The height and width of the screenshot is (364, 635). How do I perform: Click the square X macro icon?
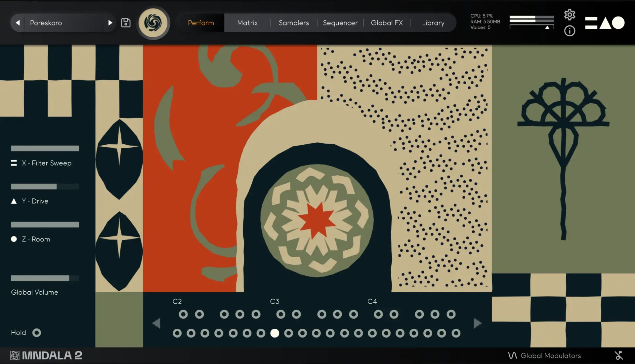pyautogui.click(x=14, y=163)
